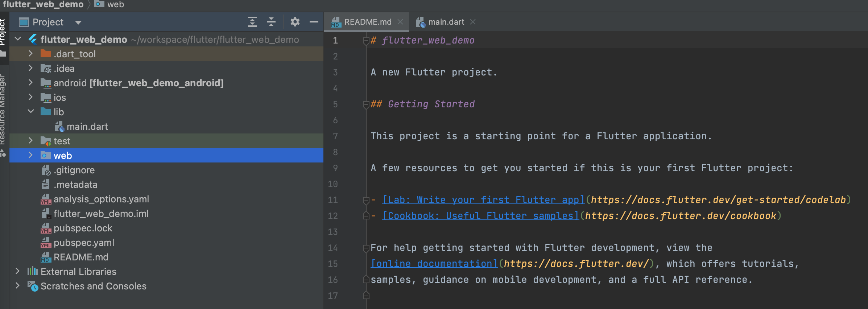
Task: Open 'online documentation' link
Action: (434, 264)
